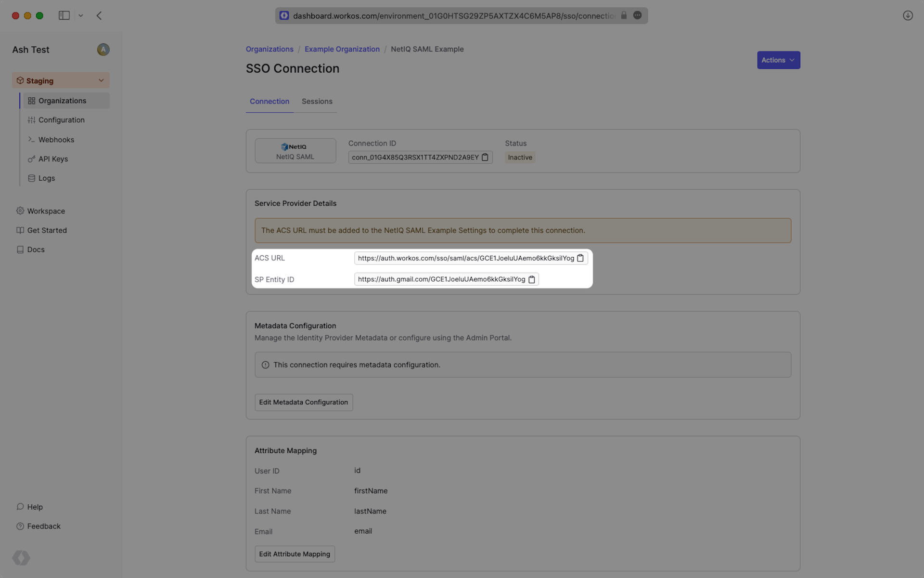924x578 pixels.
Task: Click the user avatar next to Ash Test
Action: tap(103, 50)
